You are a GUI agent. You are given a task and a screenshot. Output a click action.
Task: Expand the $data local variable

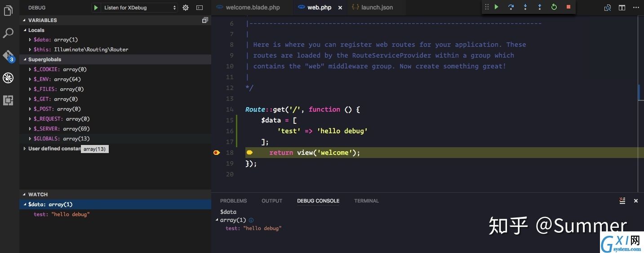[x=30, y=40]
